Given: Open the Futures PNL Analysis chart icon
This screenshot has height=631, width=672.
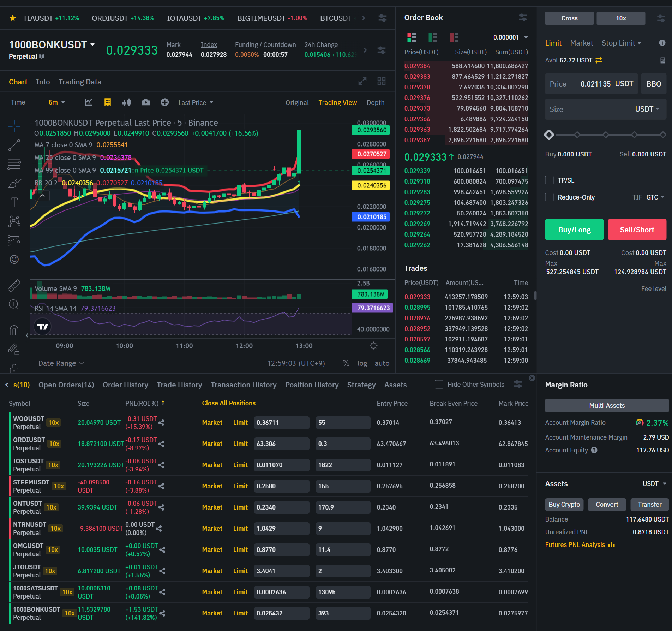Looking at the screenshot, I should tap(612, 545).
